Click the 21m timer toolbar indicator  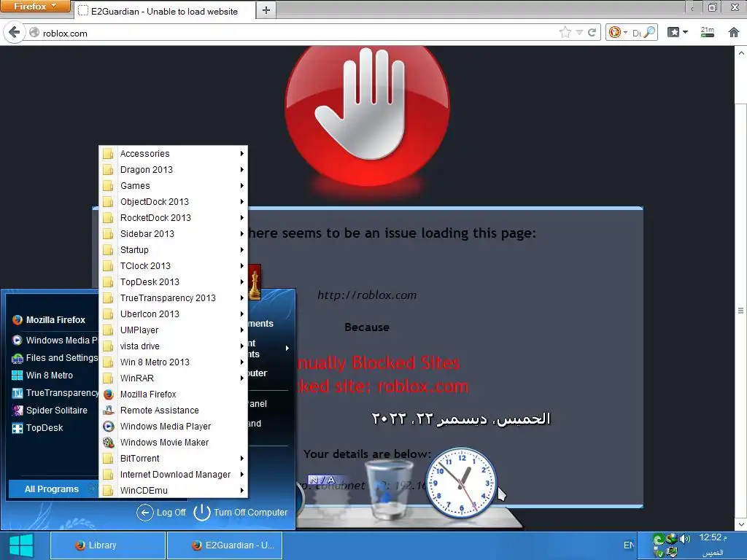(708, 32)
